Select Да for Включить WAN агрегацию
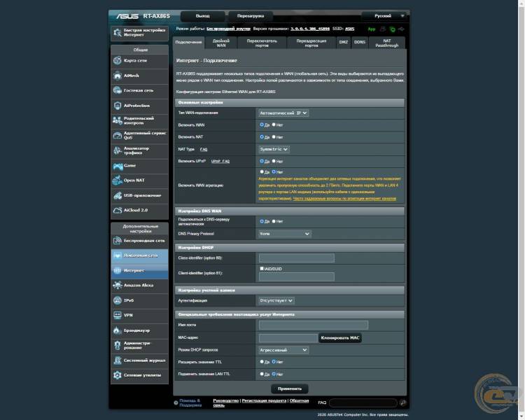The height and width of the screenshot is (420, 525). (x=262, y=171)
